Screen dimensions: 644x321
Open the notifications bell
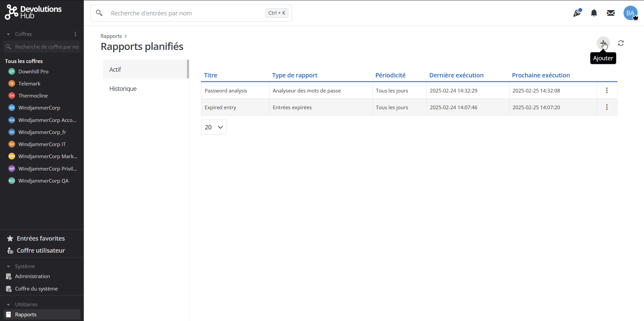pos(594,13)
